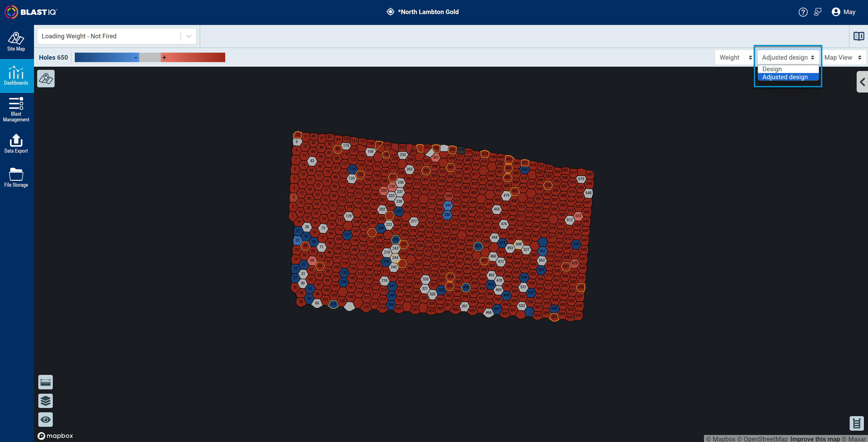The width and height of the screenshot is (868, 442).
Task: Select the Adjusted design option in list
Action: tap(788, 77)
